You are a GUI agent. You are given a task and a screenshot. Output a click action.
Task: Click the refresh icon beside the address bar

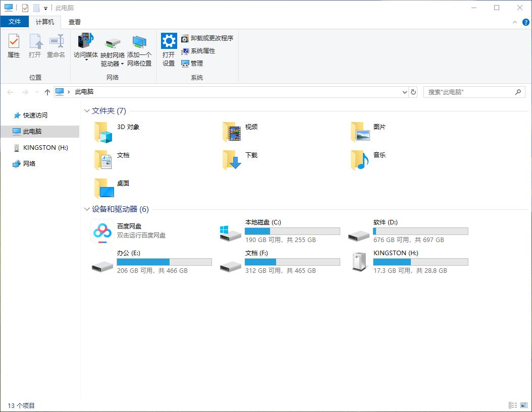(413, 92)
